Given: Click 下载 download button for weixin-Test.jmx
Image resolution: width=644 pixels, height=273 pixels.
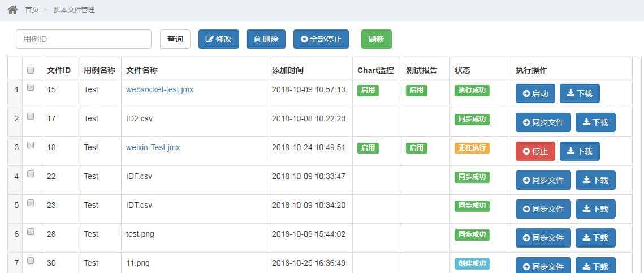Looking at the screenshot, I should point(580,151).
